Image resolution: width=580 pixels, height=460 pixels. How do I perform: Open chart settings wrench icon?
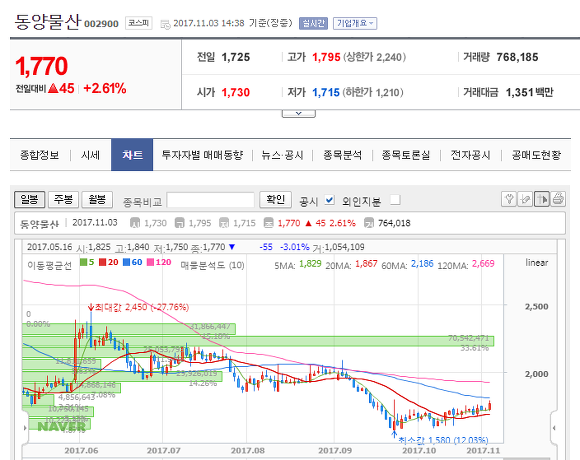[x=509, y=199]
